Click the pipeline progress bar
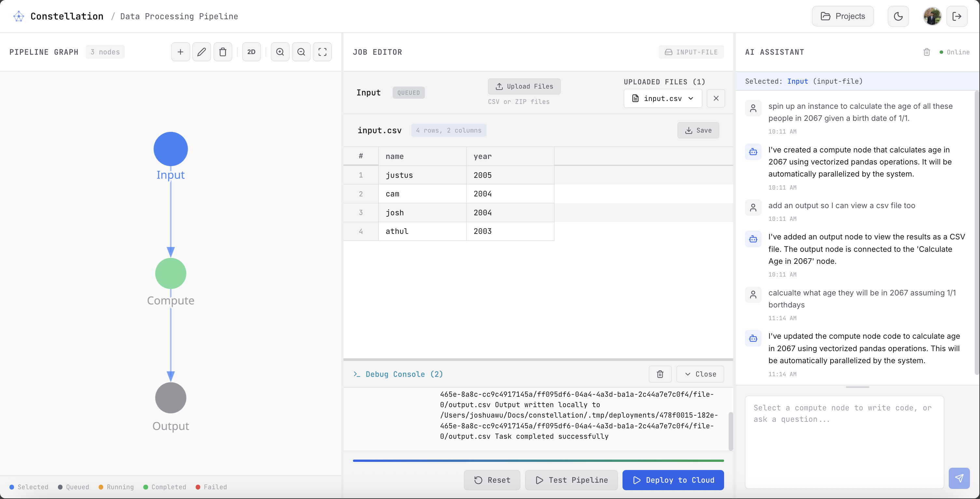The image size is (980, 499). coord(538,461)
